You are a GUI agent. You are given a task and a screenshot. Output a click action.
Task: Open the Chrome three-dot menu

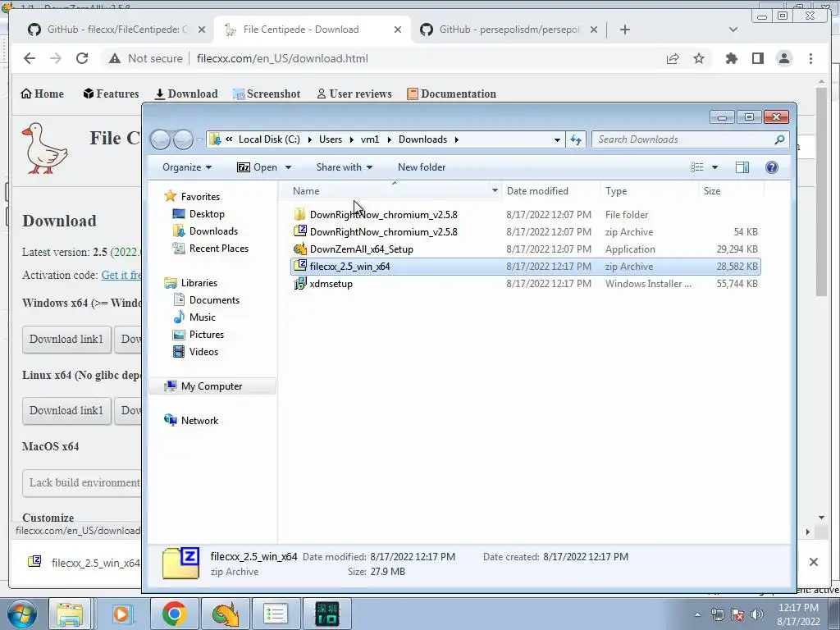810,58
